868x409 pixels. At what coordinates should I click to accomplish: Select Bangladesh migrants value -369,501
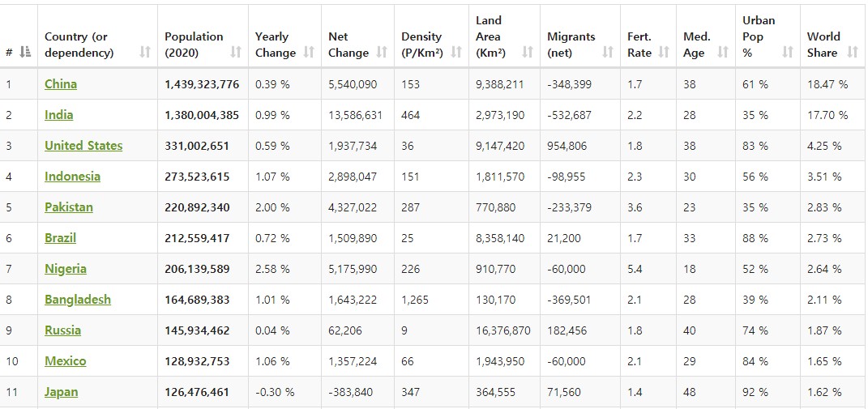568,300
